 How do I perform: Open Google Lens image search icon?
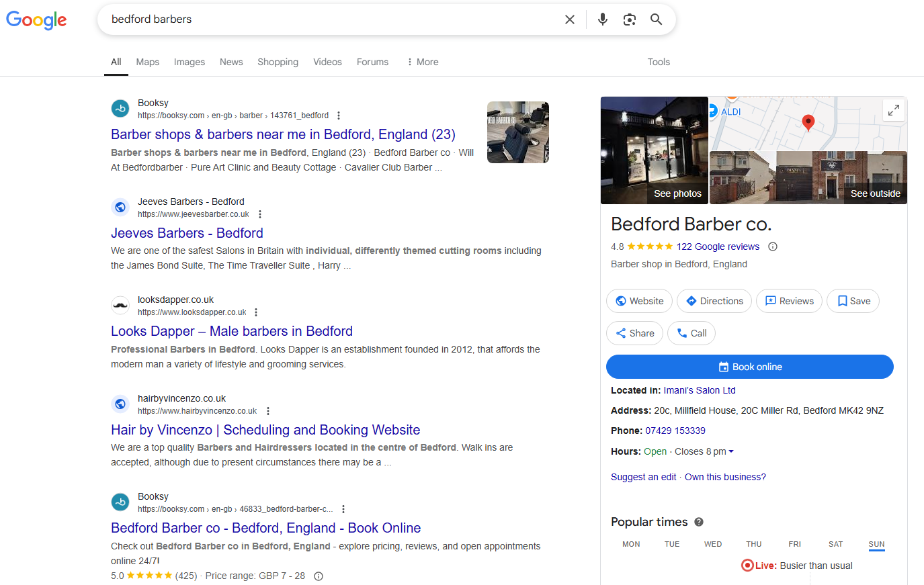[630, 19]
